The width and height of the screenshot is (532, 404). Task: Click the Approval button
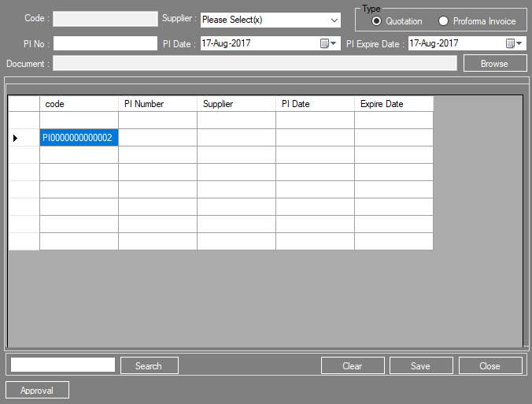point(37,390)
